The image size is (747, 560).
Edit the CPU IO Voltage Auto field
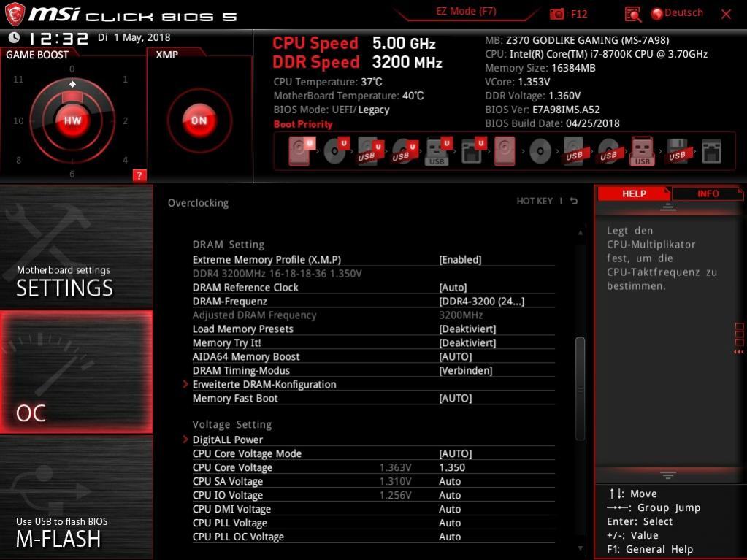[x=450, y=495]
